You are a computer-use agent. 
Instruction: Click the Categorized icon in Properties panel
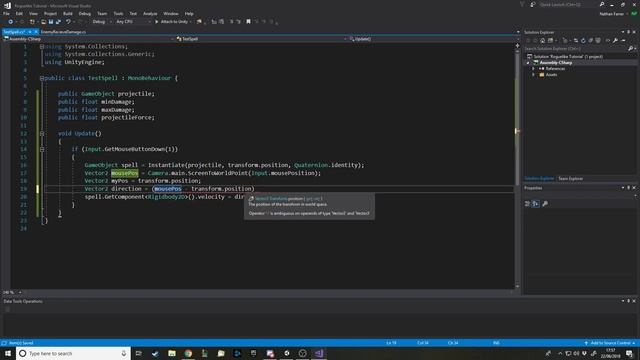527,203
